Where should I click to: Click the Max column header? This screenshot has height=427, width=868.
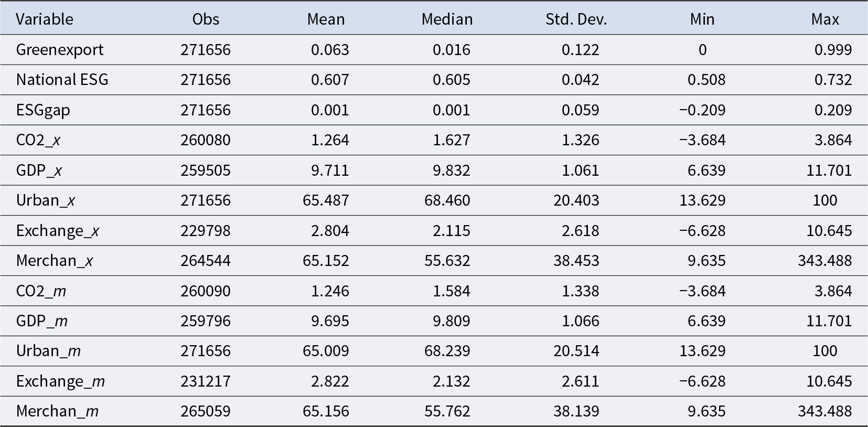click(825, 19)
